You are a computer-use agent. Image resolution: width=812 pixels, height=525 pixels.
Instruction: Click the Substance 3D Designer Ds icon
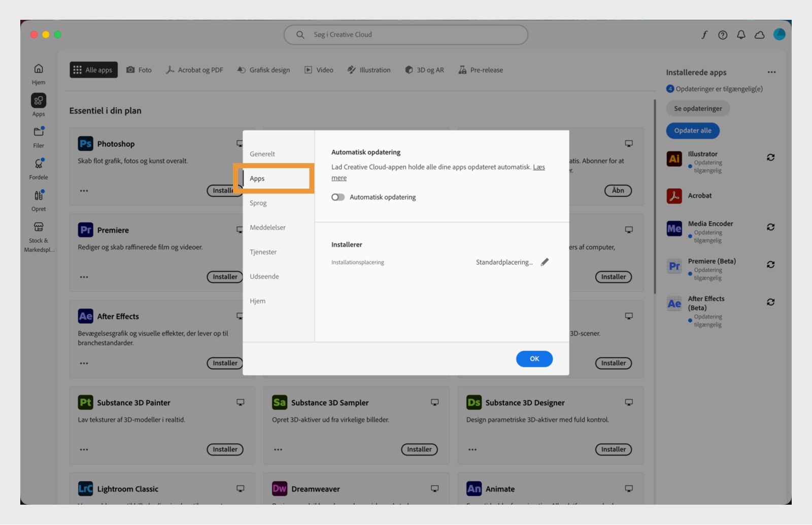coord(474,403)
